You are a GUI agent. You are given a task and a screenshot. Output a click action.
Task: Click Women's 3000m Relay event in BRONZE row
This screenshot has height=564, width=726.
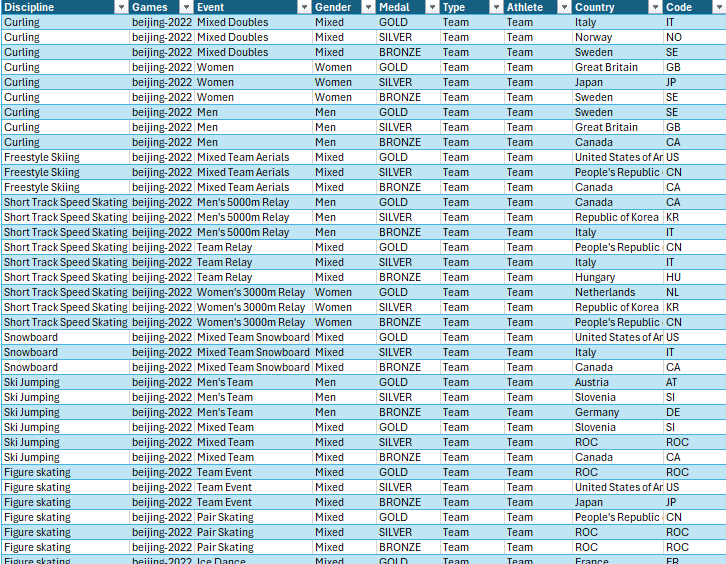click(253, 322)
